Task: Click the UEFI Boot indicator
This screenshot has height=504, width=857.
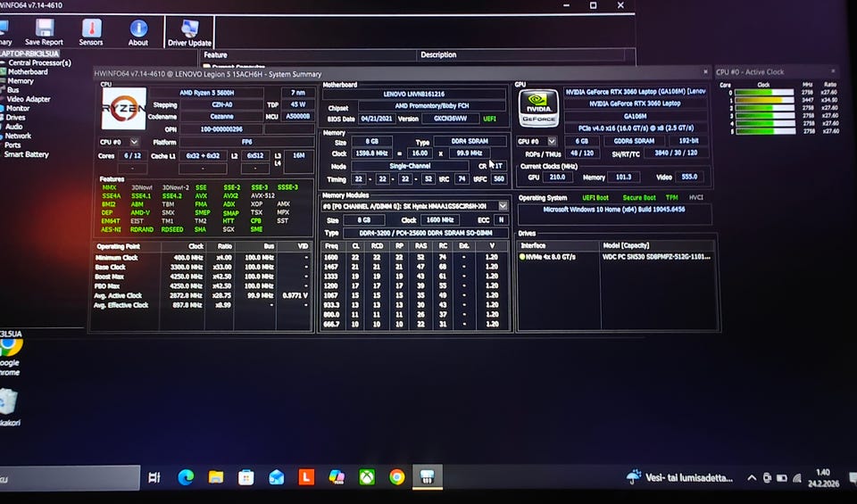Action: coord(595,198)
